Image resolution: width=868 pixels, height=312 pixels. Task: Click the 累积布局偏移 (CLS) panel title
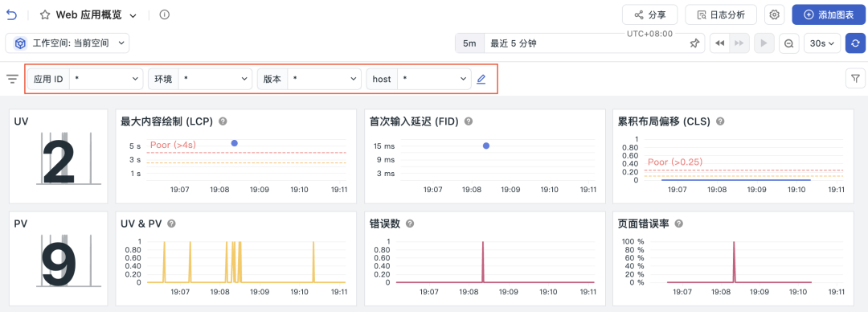[664, 121]
